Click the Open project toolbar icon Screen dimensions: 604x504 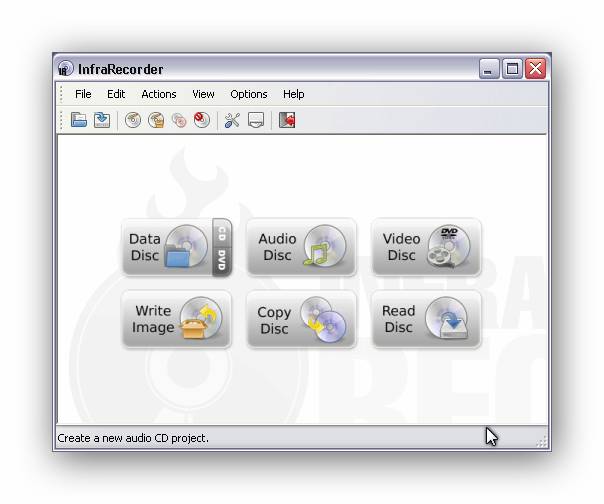pyautogui.click(x=79, y=120)
